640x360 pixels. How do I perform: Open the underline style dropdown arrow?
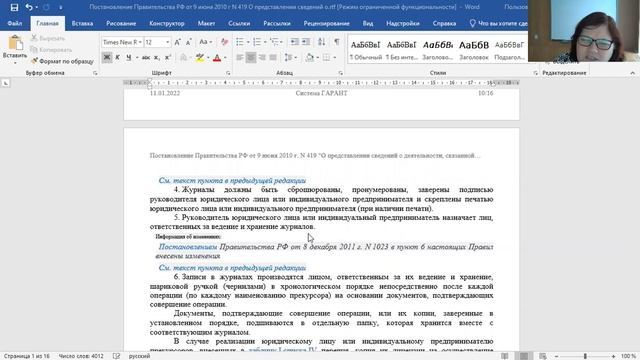136,58
